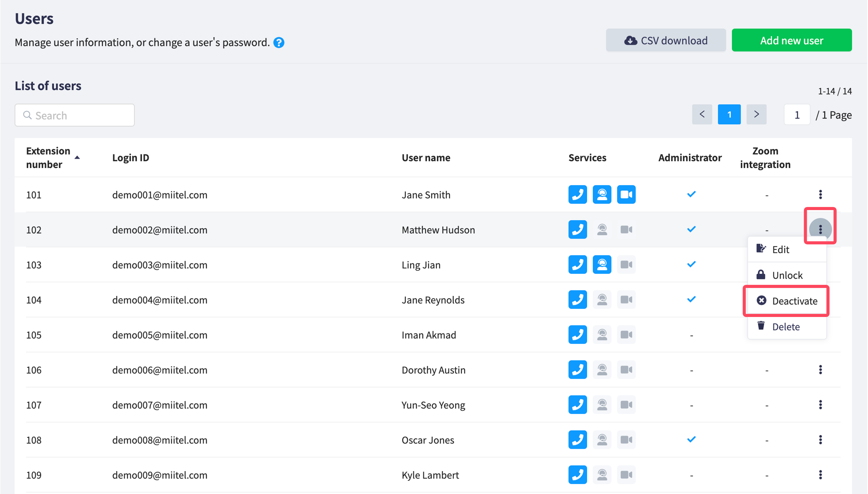This screenshot has height=494, width=868.
Task: Click Oscar Jones' greyed headset service icon
Action: click(x=602, y=440)
